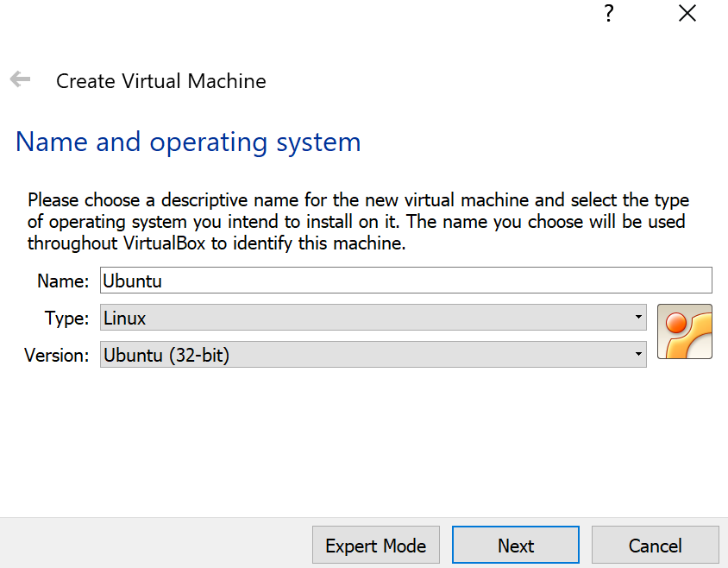The width and height of the screenshot is (728, 568).
Task: Click the Name: label
Action: (63, 281)
